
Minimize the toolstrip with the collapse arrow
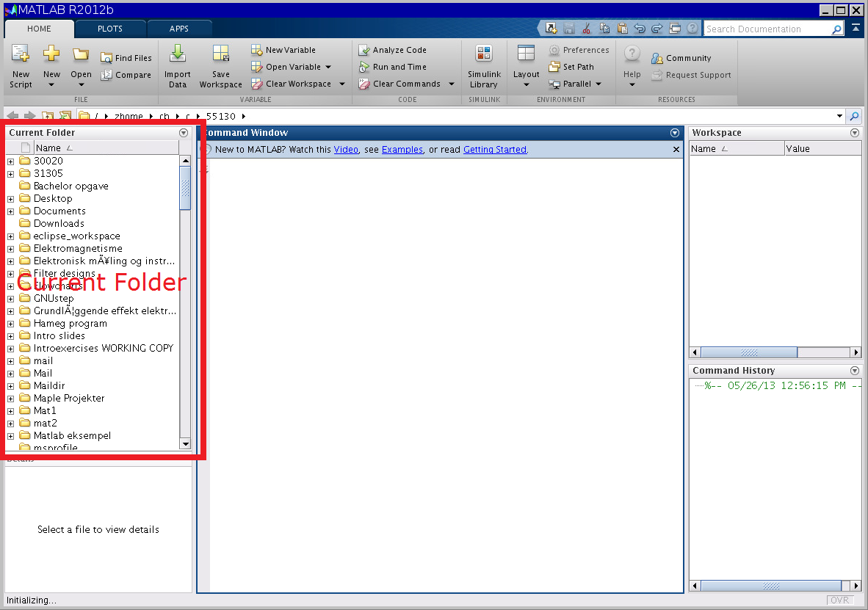coord(856,27)
